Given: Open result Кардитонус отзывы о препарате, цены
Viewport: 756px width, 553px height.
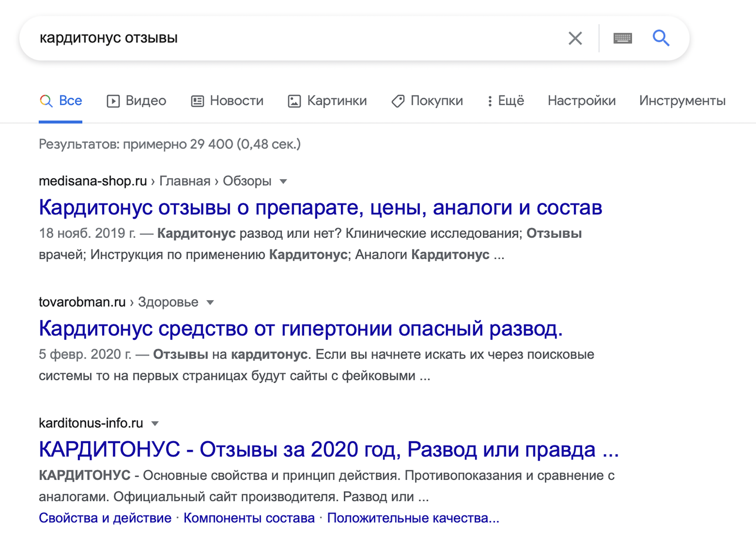Looking at the screenshot, I should coord(320,207).
